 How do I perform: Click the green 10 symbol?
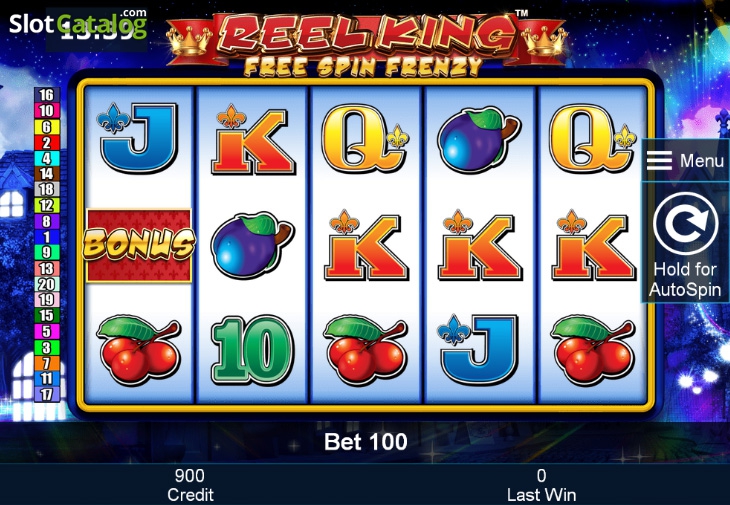click(x=251, y=350)
